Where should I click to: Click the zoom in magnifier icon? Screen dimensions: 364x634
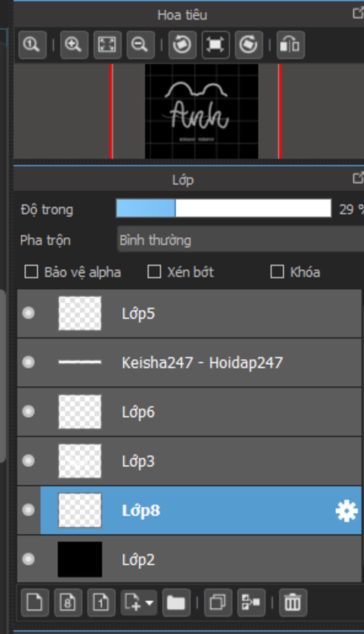[x=74, y=45]
